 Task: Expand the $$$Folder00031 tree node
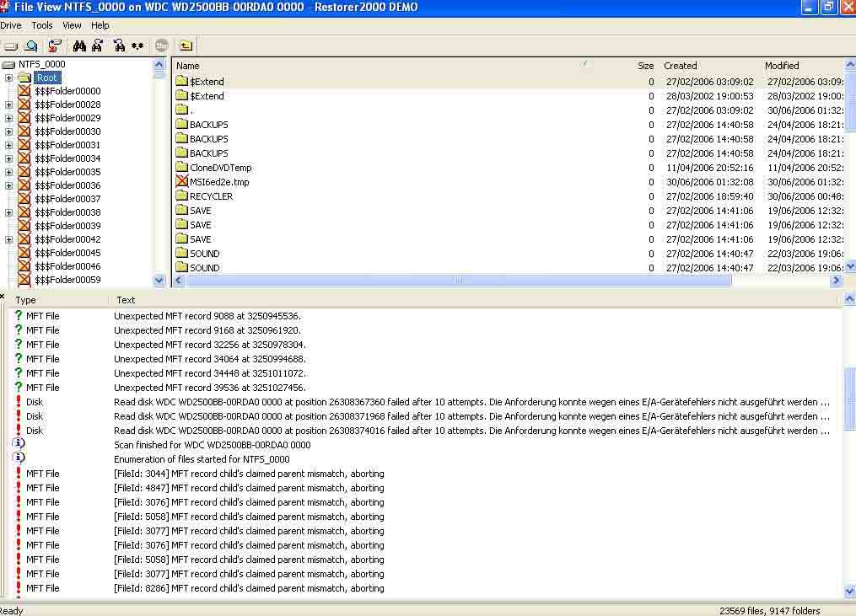click(x=8, y=145)
